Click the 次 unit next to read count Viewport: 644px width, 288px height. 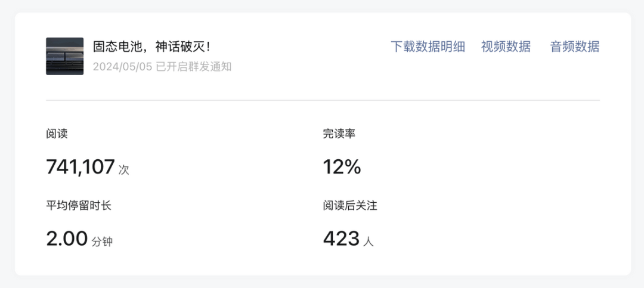point(123,170)
